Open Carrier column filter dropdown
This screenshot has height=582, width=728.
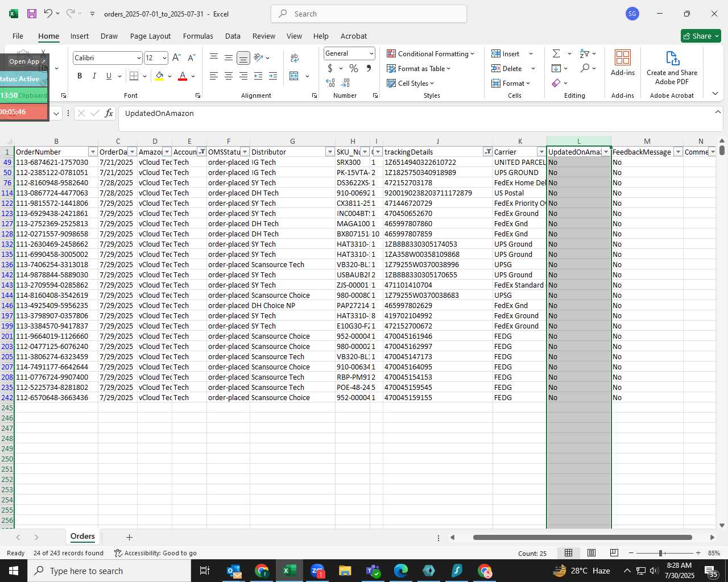click(x=541, y=152)
